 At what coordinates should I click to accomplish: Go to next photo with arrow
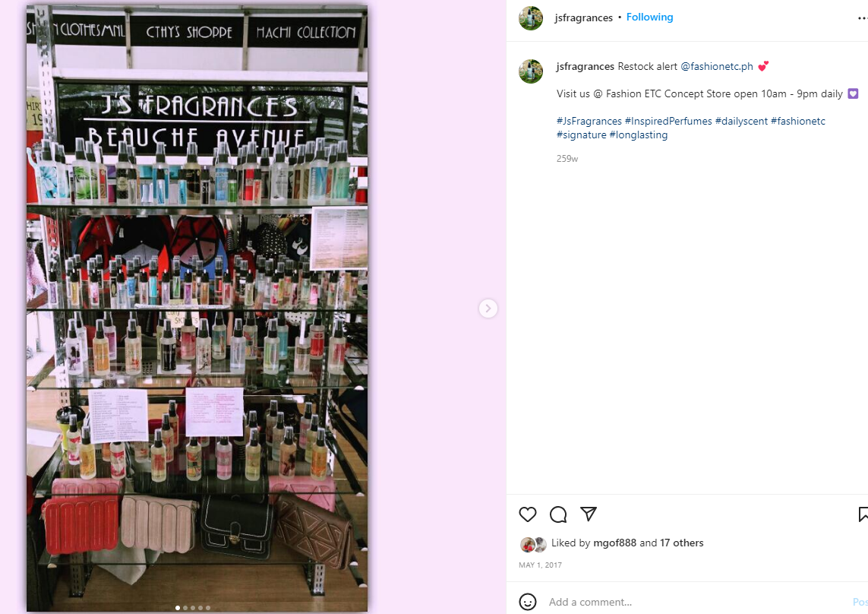[488, 308]
